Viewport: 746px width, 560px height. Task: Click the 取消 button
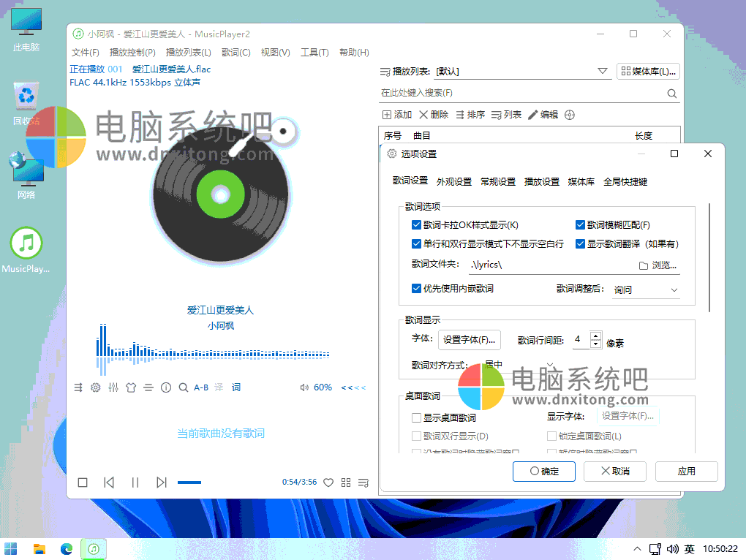click(615, 471)
